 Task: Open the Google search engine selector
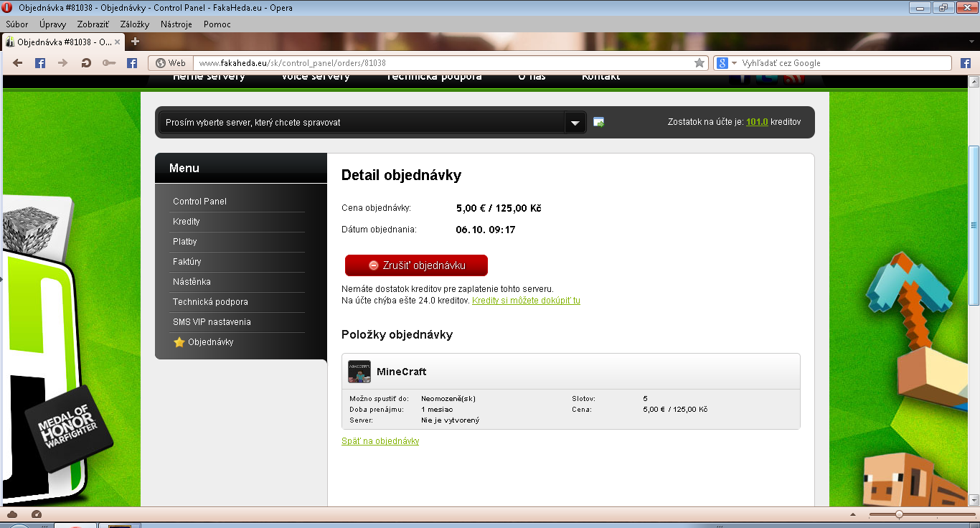pos(726,63)
